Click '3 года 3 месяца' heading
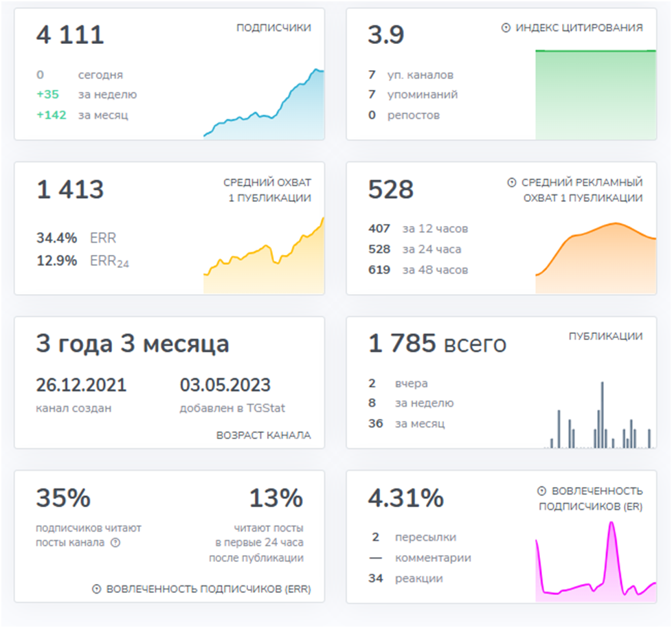Screen dimensions: 672x628 tap(133, 344)
